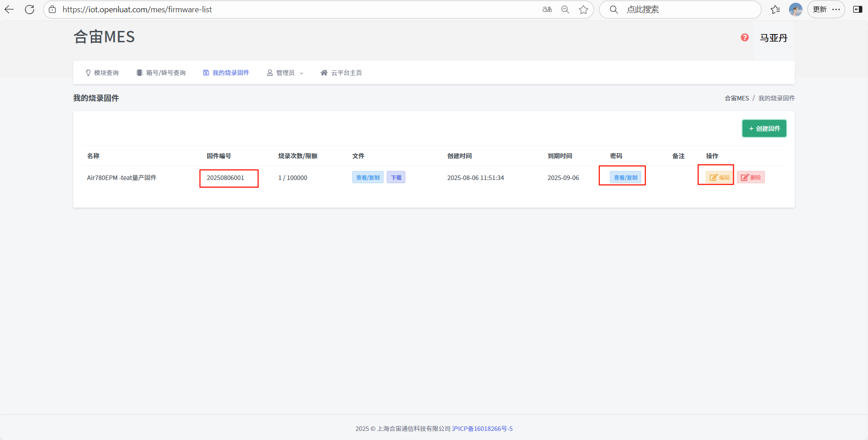Click the 烧录次数/限额 column header
This screenshot has height=440, width=868.
point(298,156)
